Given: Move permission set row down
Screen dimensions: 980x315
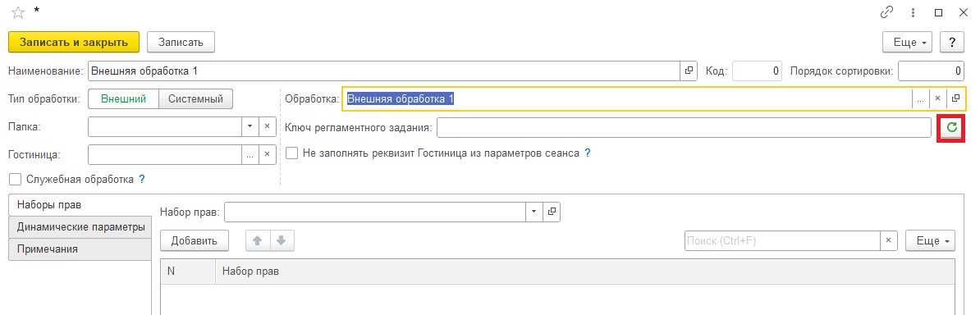Looking at the screenshot, I should tap(282, 240).
